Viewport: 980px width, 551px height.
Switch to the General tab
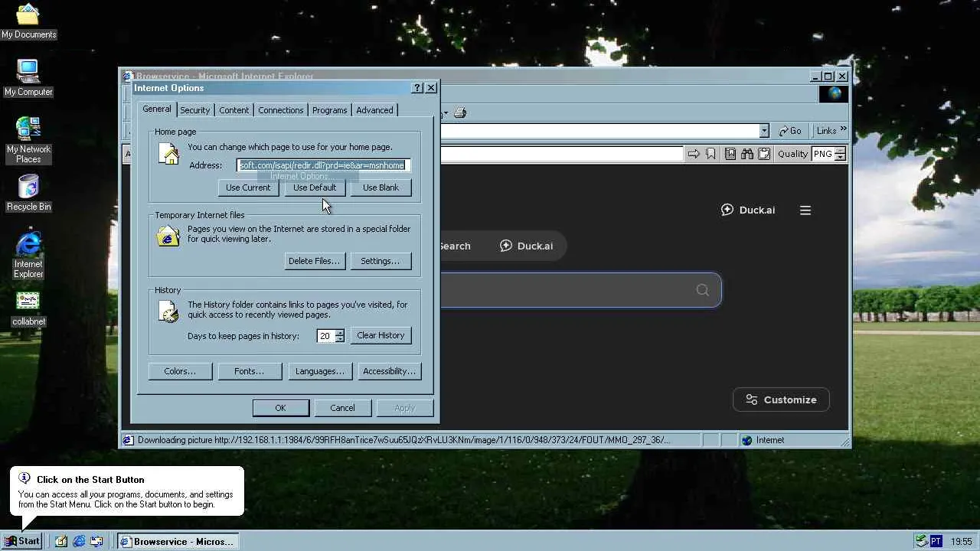(x=157, y=109)
